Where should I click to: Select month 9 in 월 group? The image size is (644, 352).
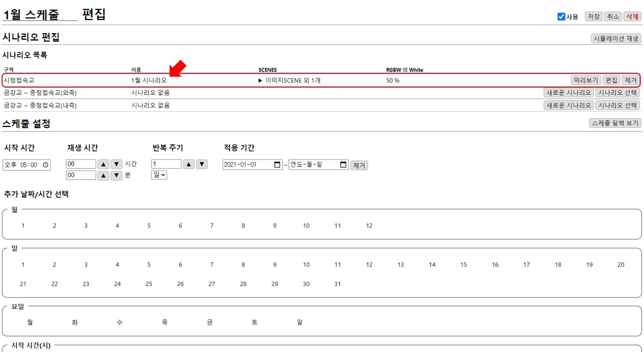(x=275, y=226)
